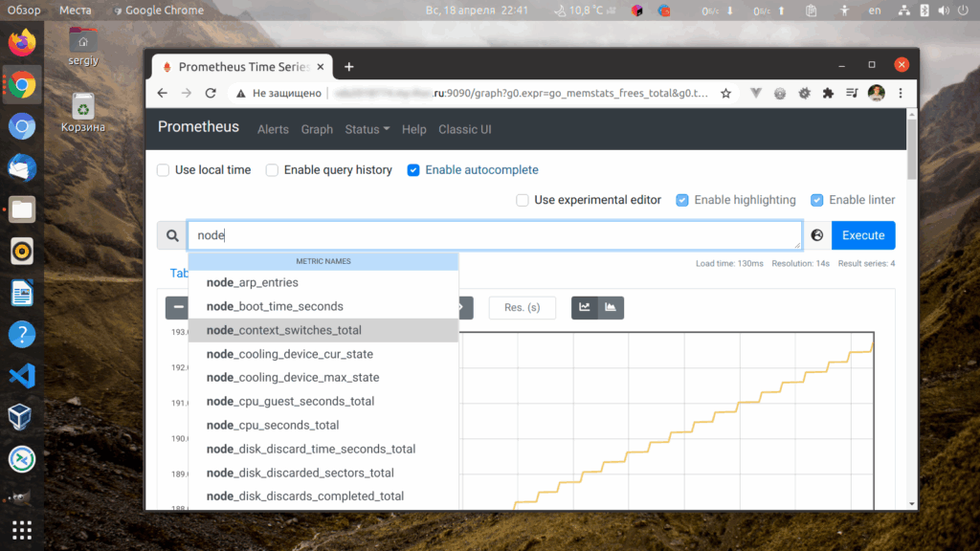
Task: Choose node_arp_entries suggestion
Action: pyautogui.click(x=323, y=282)
